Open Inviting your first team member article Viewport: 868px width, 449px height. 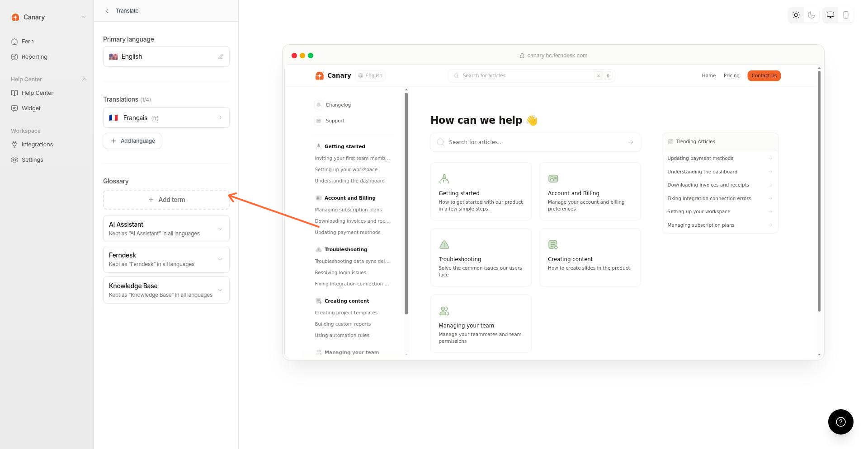(352, 158)
